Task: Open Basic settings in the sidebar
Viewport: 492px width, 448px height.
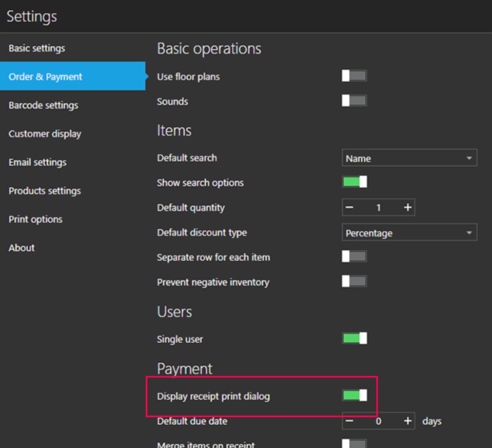Action: click(x=37, y=48)
